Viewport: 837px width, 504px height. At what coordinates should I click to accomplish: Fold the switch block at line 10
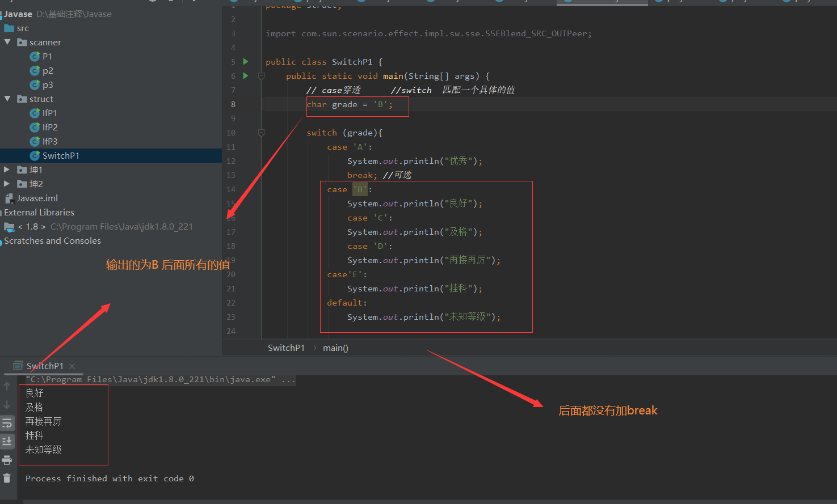click(x=261, y=133)
